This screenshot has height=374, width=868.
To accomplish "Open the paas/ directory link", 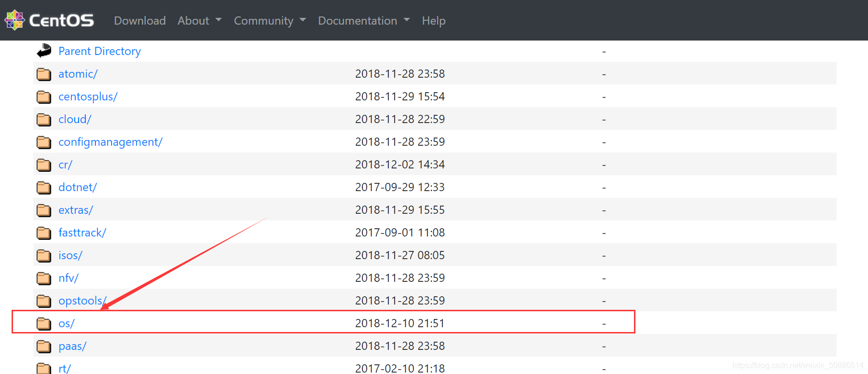I will pos(72,346).
